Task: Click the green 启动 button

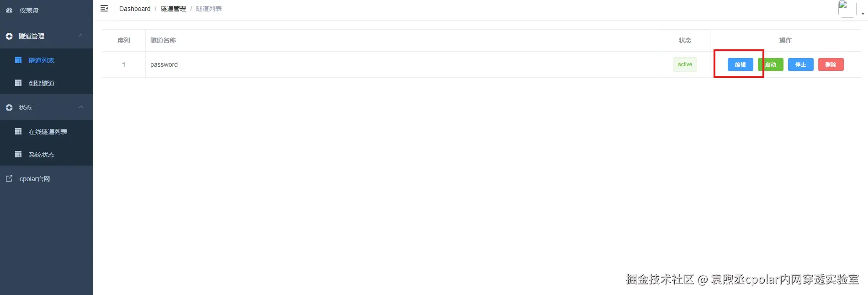Action: click(770, 64)
